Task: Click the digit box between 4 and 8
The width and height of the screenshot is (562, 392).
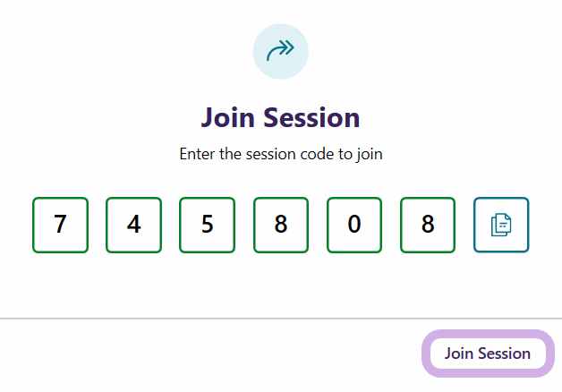Action: click(208, 225)
